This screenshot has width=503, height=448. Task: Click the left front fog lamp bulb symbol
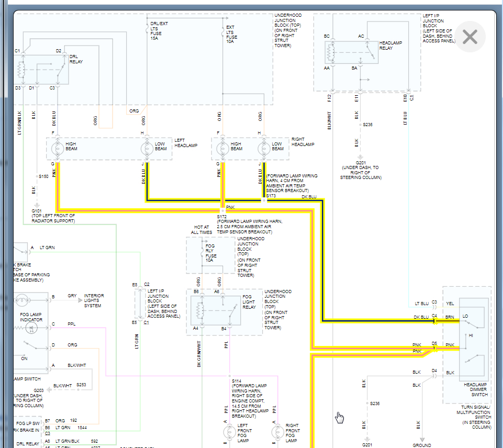tap(230, 432)
